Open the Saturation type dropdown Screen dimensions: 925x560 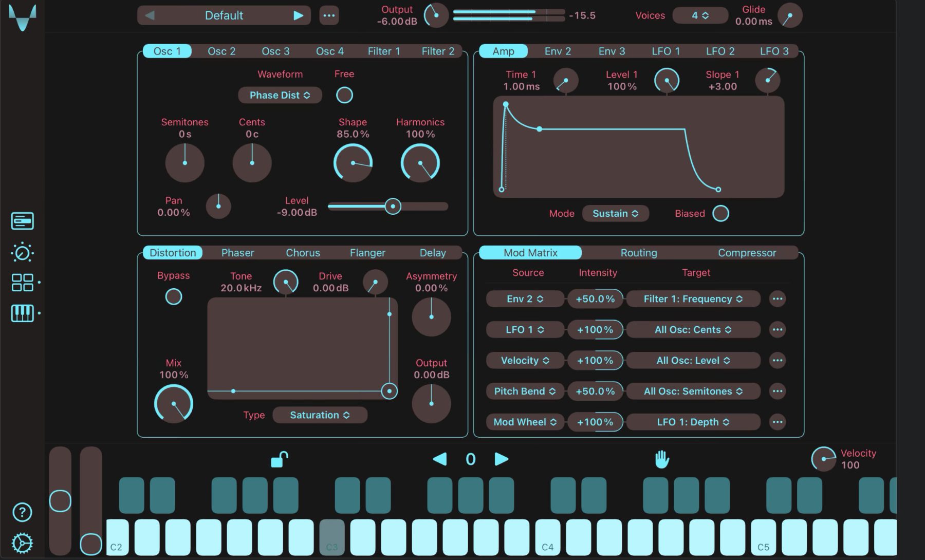320,415
